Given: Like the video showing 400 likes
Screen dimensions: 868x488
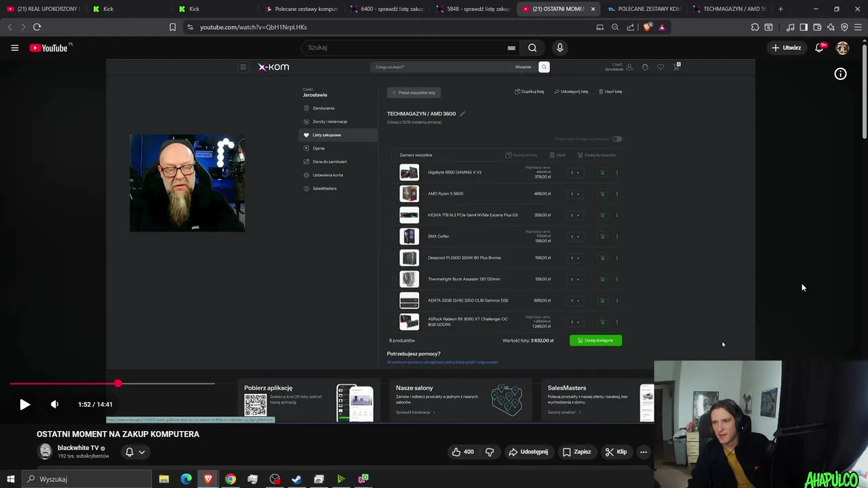Looking at the screenshot, I should click(463, 452).
